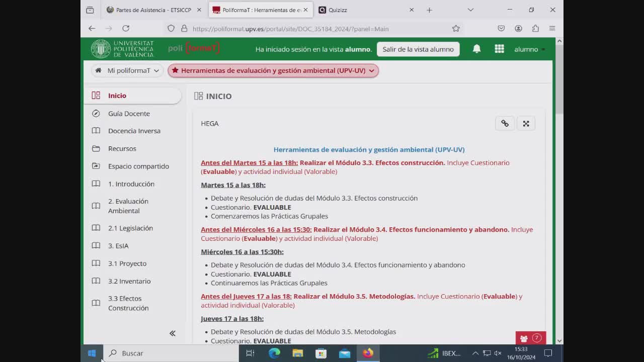This screenshot has height=362, width=644.
Task: Click the network icon in the system tray
Action: (487, 353)
